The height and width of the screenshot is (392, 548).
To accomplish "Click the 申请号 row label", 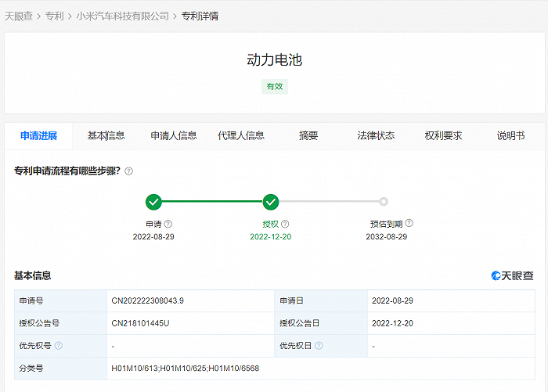I will (x=31, y=300).
